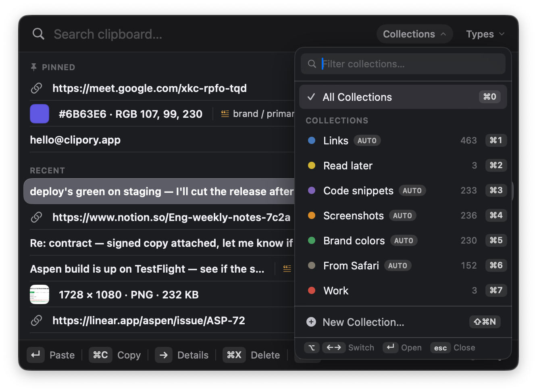
Task: Click AUTO badge next to From Safari
Action: pos(398,266)
